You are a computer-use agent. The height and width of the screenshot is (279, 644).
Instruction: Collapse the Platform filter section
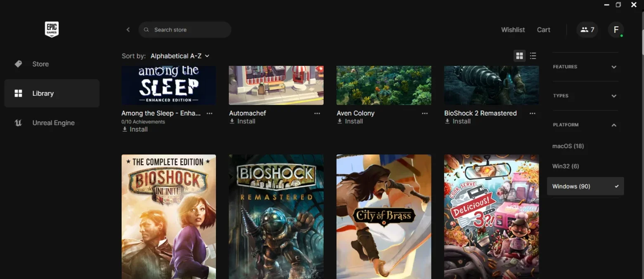(x=585, y=125)
